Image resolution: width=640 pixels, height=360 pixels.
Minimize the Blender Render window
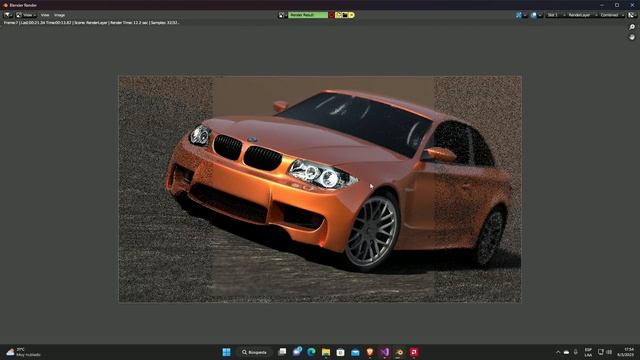602,5
